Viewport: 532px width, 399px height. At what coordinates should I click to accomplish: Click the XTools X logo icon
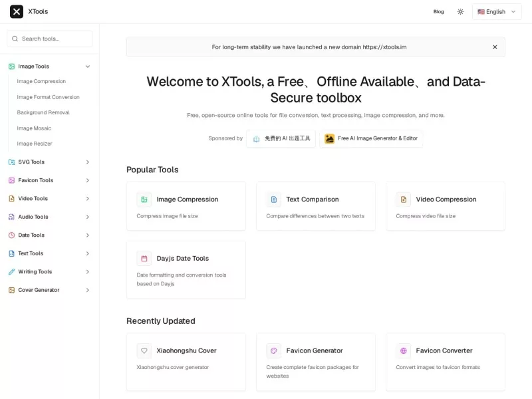(16, 11)
